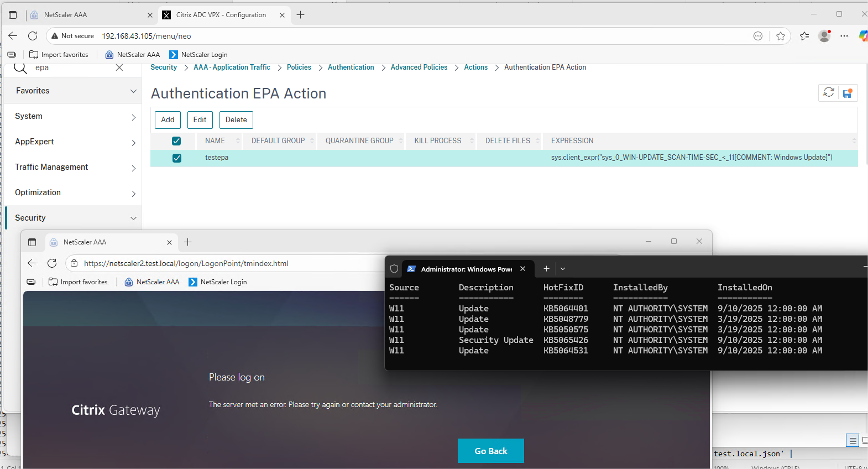Open browser settings and more menu
This screenshot has width=868, height=469.
point(844,36)
